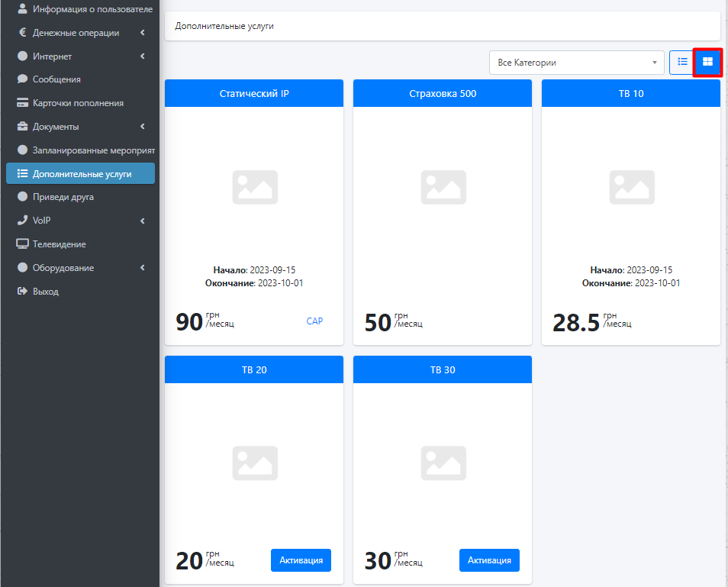Click the Документы briefcase icon

[x=22, y=127]
